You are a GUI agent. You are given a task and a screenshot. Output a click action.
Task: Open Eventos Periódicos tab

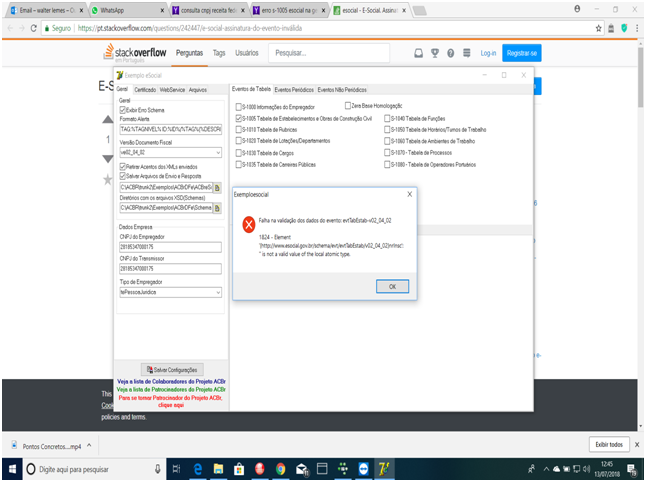[x=294, y=89]
